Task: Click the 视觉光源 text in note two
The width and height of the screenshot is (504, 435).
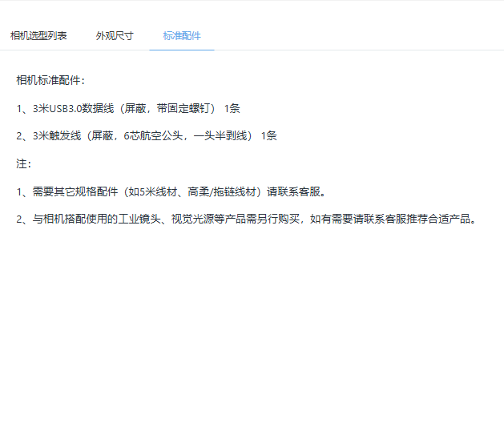Action: coord(192,220)
